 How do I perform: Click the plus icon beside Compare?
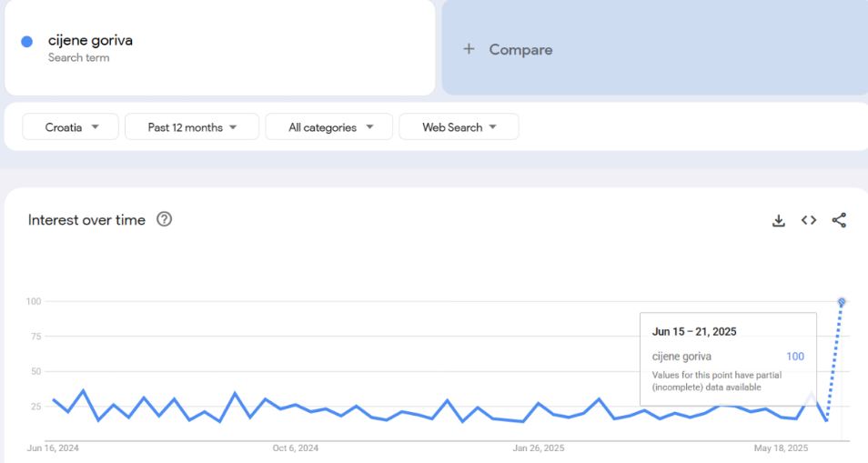click(469, 49)
